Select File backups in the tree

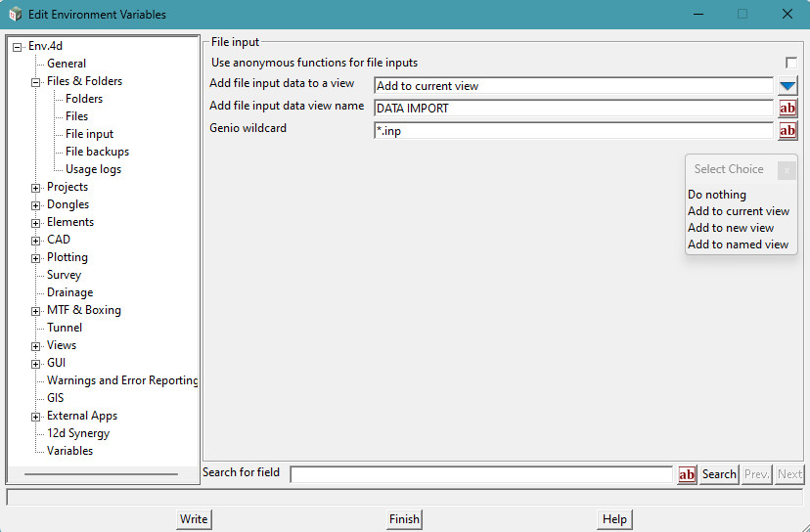(97, 152)
